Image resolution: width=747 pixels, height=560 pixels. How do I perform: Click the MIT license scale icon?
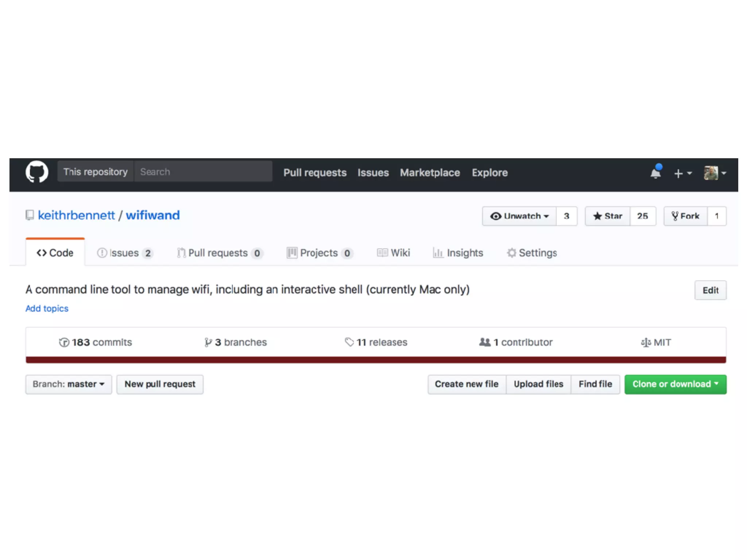[646, 343]
